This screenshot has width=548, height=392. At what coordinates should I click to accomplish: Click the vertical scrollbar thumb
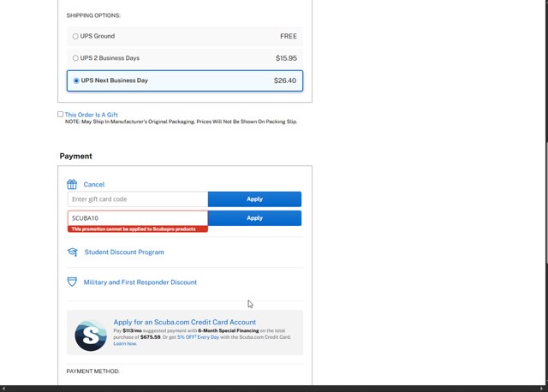point(546,203)
